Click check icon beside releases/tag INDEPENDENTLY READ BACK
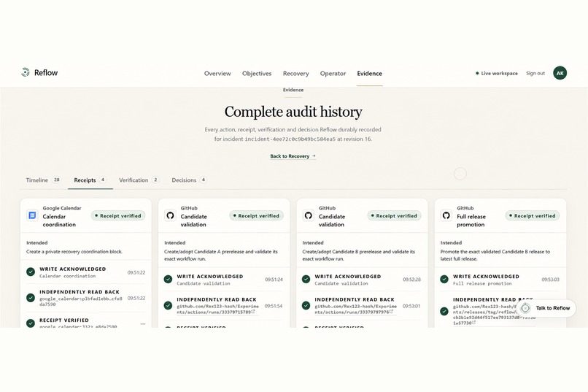588x392 pixels. (x=444, y=312)
